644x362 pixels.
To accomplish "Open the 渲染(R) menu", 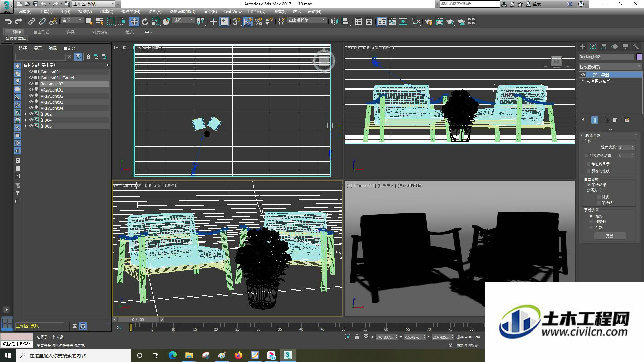I will pyautogui.click(x=210, y=11).
